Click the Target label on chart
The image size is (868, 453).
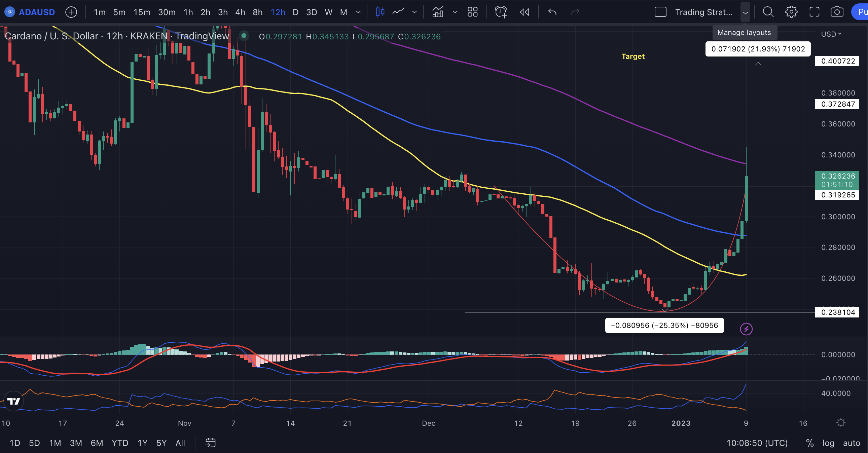click(633, 56)
